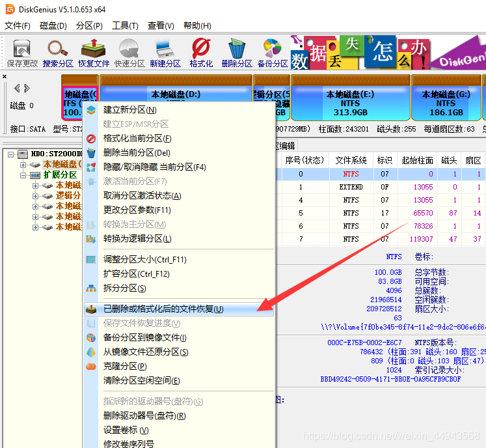
Task: Select the 扩展分区 tree item
Action: pyautogui.click(x=60, y=175)
